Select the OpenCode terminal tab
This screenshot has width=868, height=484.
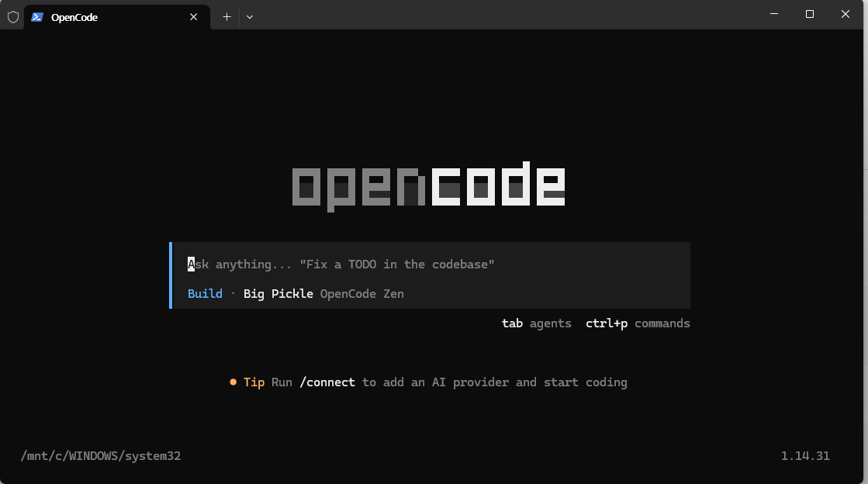117,17
